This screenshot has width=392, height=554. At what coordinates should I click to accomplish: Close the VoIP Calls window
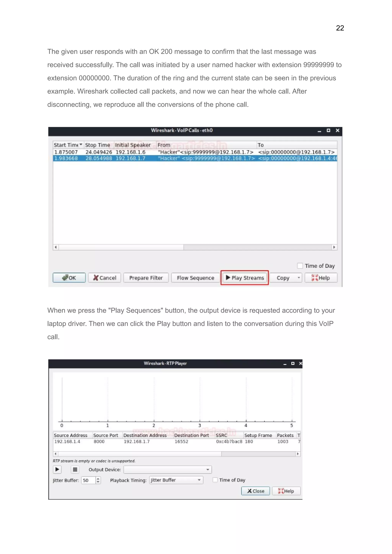337,130
